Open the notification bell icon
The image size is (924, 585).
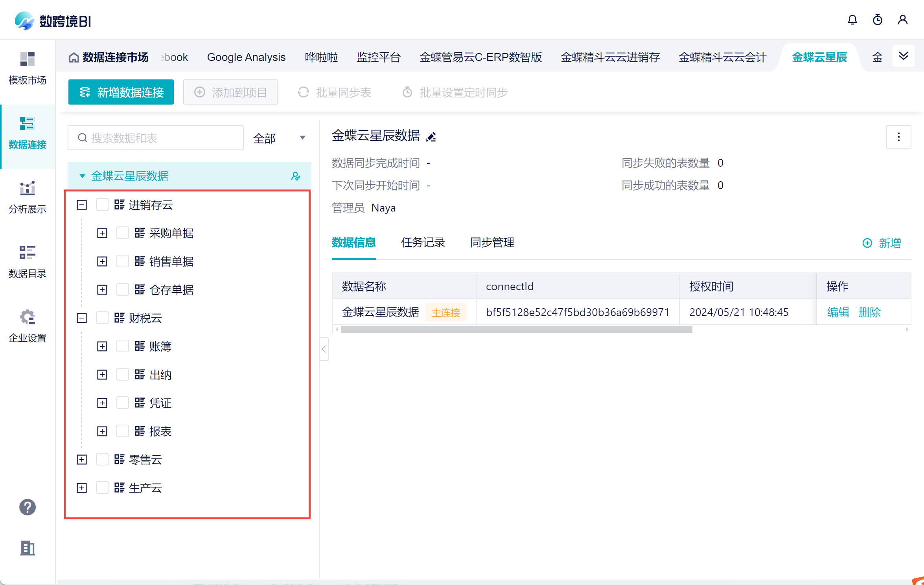[x=852, y=20]
